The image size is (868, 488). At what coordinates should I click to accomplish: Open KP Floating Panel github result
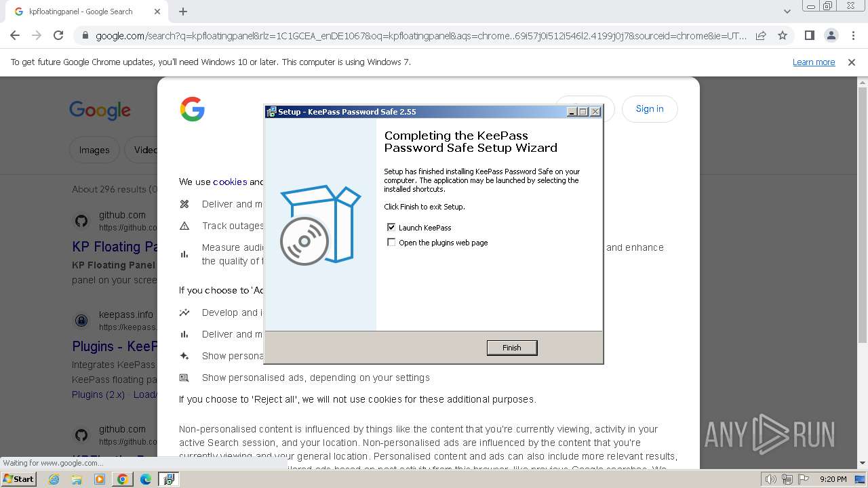tap(115, 247)
